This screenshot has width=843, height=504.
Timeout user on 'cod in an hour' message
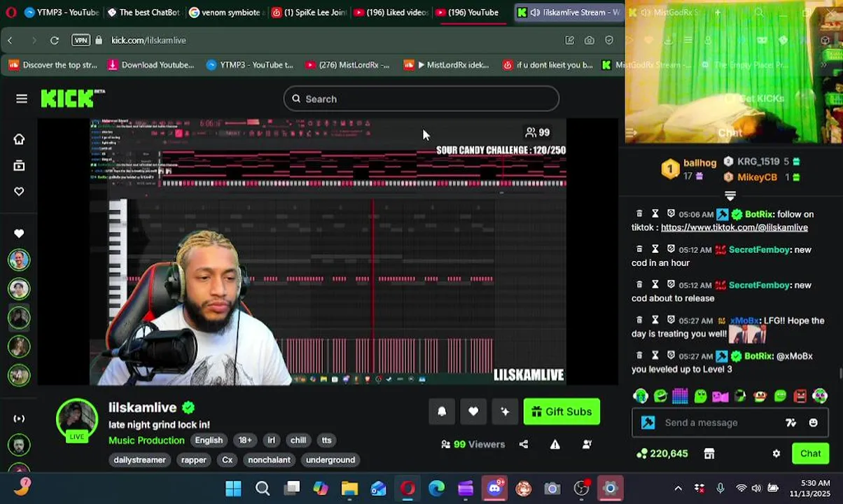coord(655,249)
